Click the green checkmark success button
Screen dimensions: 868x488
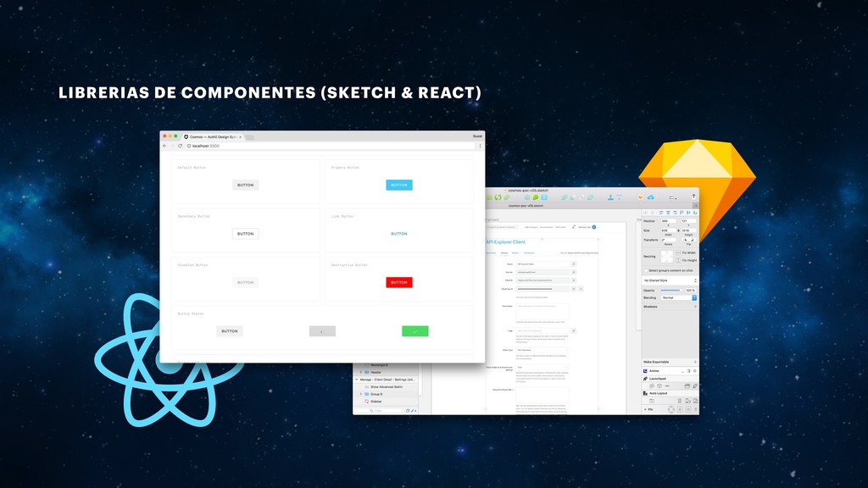point(415,331)
